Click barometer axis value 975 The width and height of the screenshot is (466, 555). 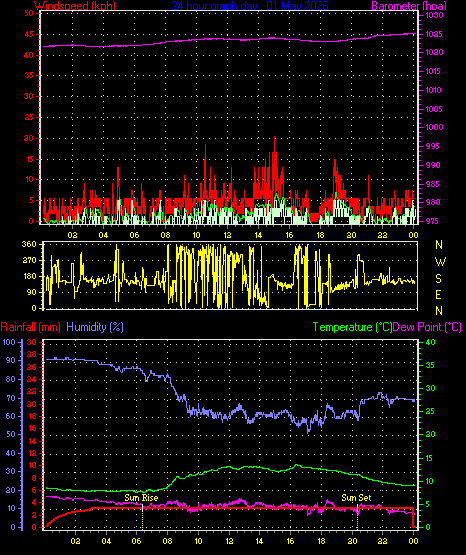(x=432, y=221)
